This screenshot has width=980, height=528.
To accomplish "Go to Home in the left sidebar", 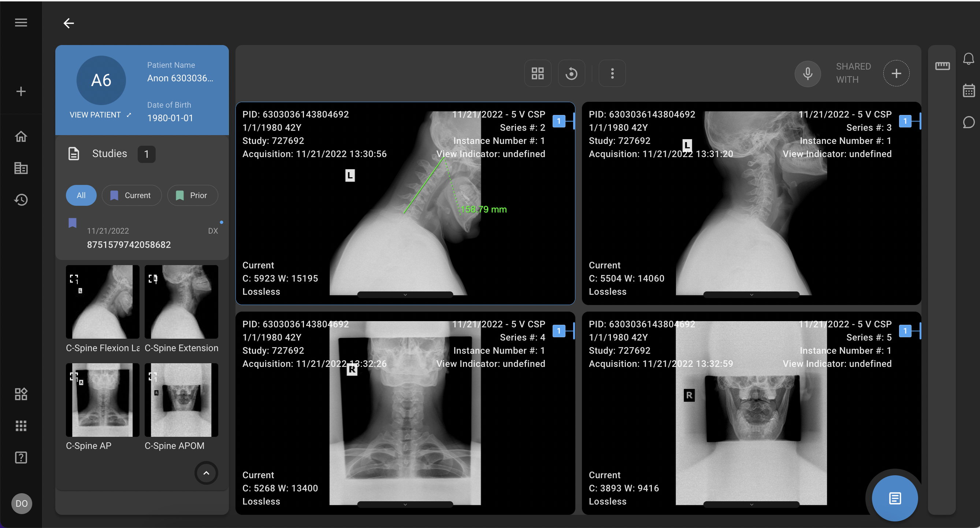I will coord(21,136).
